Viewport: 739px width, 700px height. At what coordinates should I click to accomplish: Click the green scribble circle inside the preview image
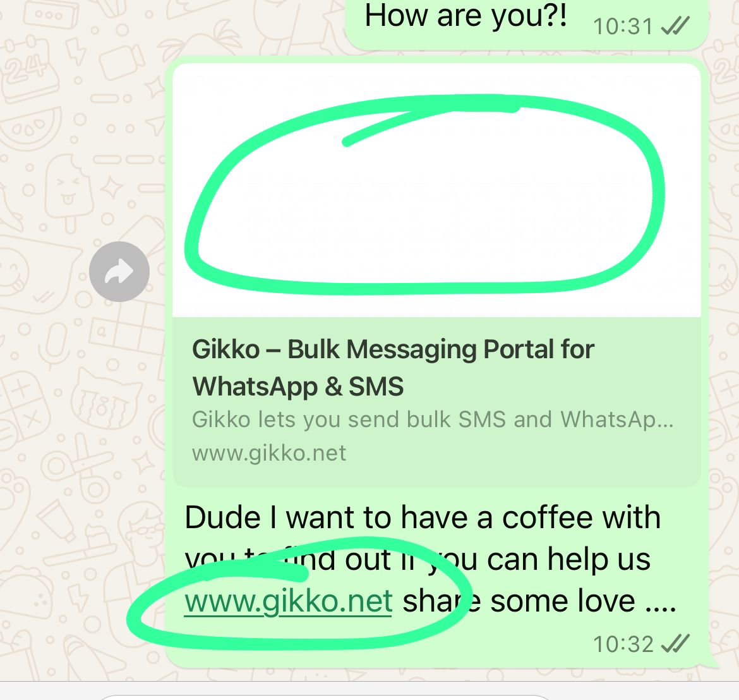tap(424, 194)
